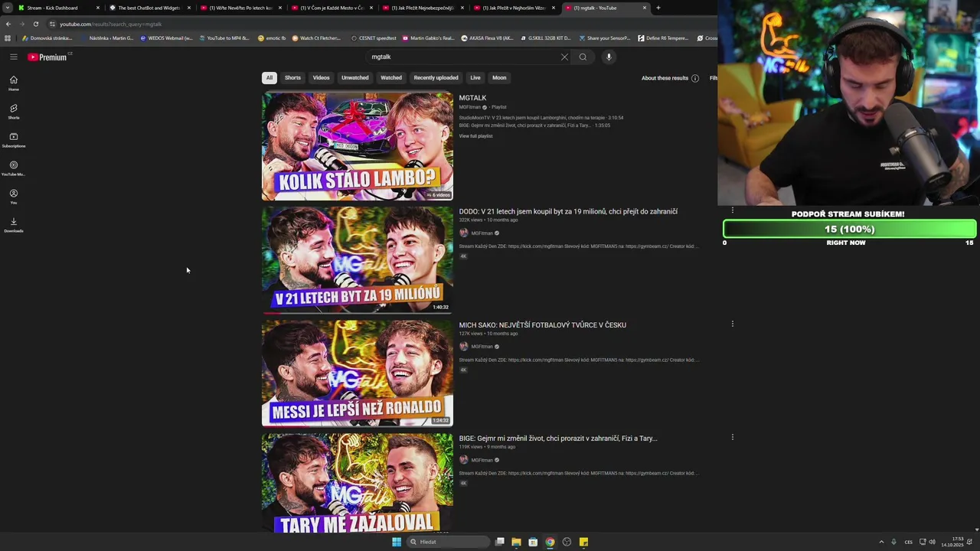Clear the search box with X

tap(564, 57)
